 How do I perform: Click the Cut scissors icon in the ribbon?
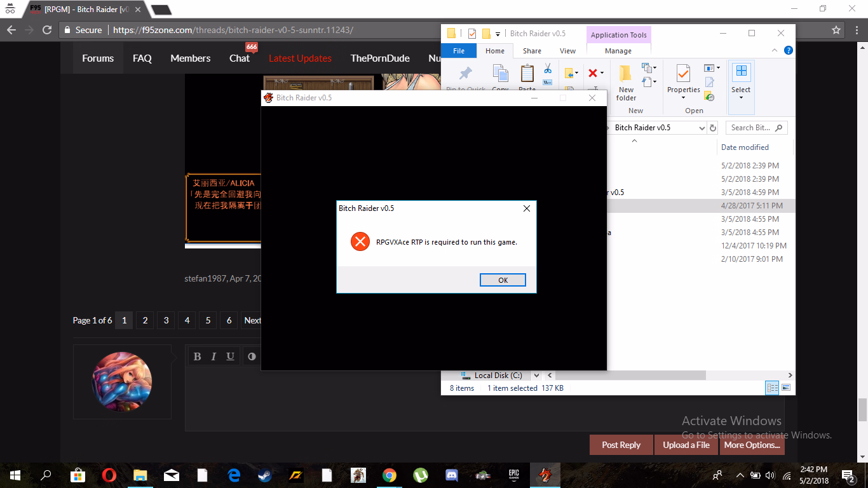click(x=547, y=69)
